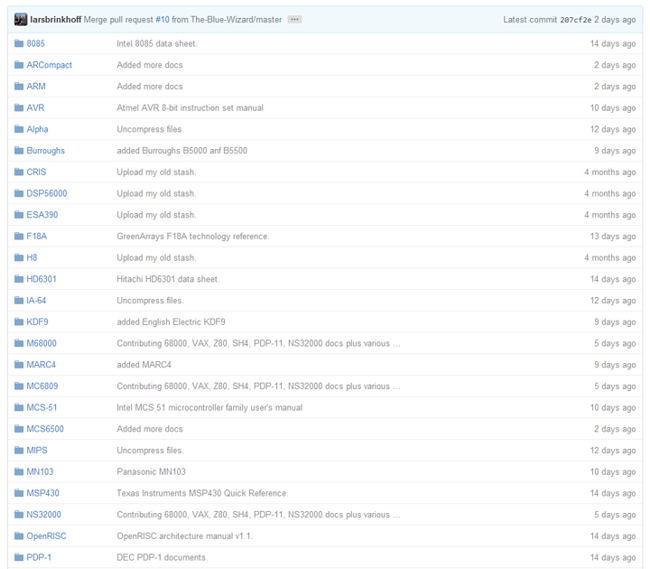Screen dimensions: 650x569
Task: Open the MCS-51 folder
Action: 42,407
